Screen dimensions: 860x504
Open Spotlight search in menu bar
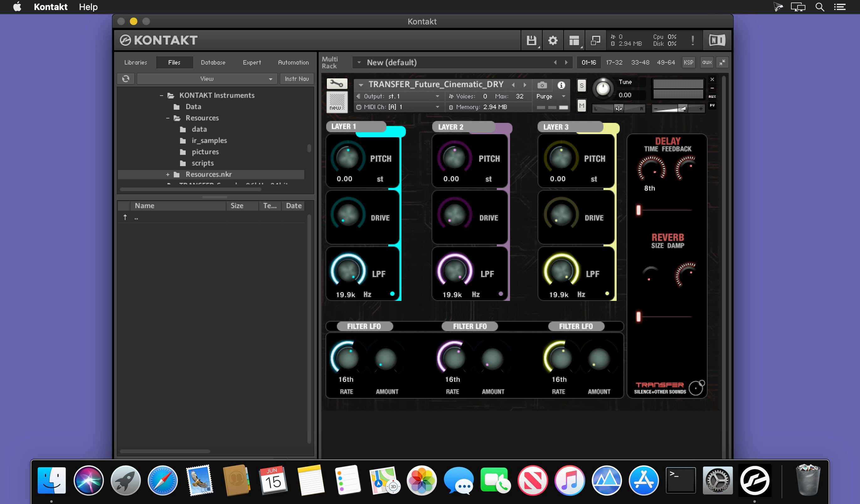(820, 7)
